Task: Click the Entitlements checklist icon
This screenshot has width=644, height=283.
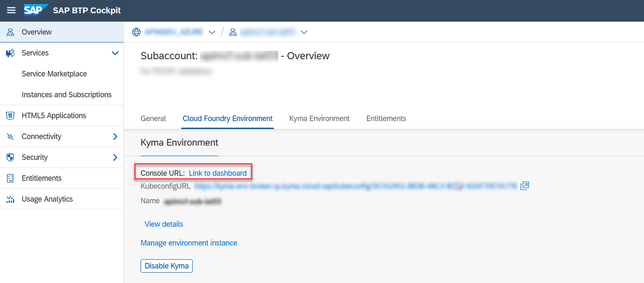Action: [x=10, y=178]
